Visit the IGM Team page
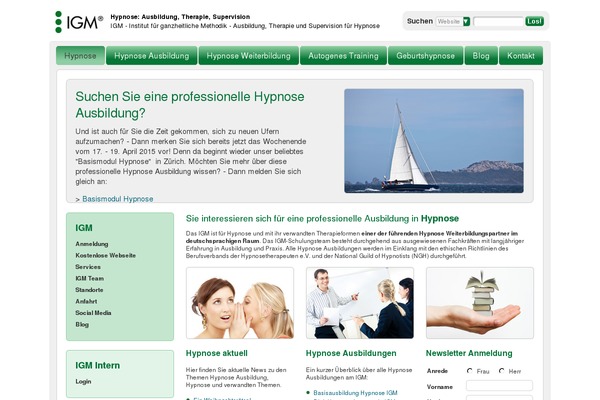The height and width of the screenshot is (400, 600). coord(90,278)
